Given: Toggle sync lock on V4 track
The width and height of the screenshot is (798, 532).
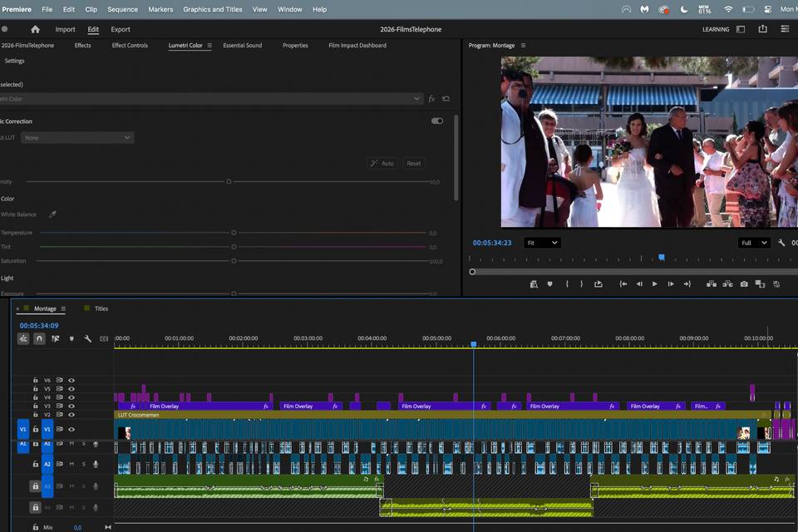Looking at the screenshot, I should coord(60,397).
